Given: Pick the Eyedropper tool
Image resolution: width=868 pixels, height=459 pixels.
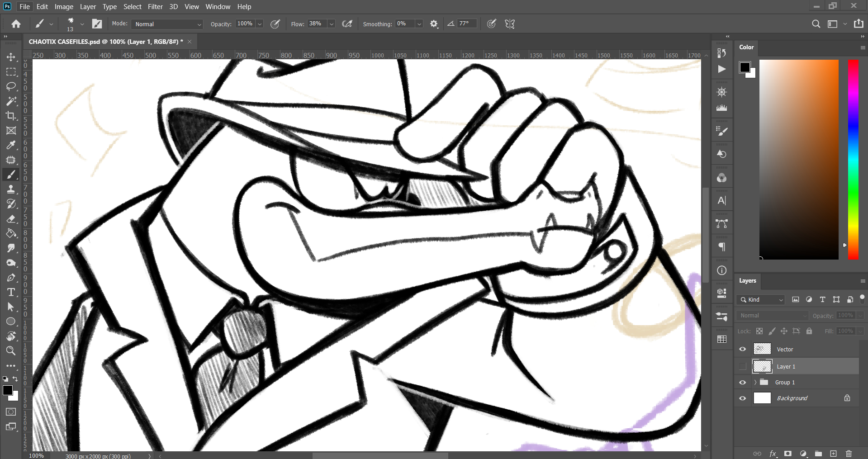Looking at the screenshot, I should point(11,145).
